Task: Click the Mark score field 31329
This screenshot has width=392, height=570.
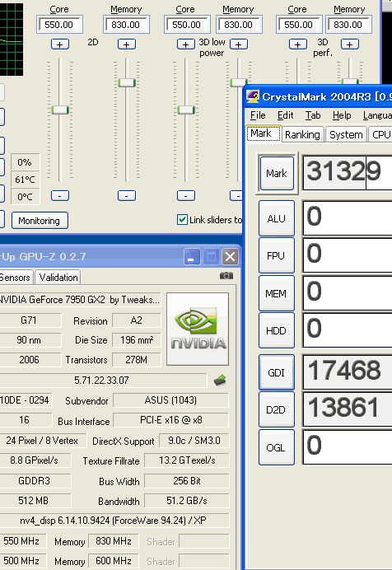Action: [x=347, y=173]
